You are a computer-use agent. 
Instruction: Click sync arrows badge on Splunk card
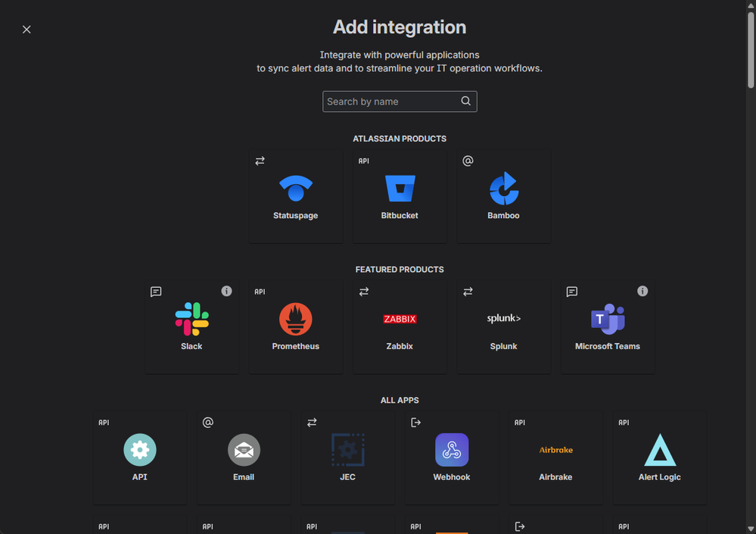[468, 292]
